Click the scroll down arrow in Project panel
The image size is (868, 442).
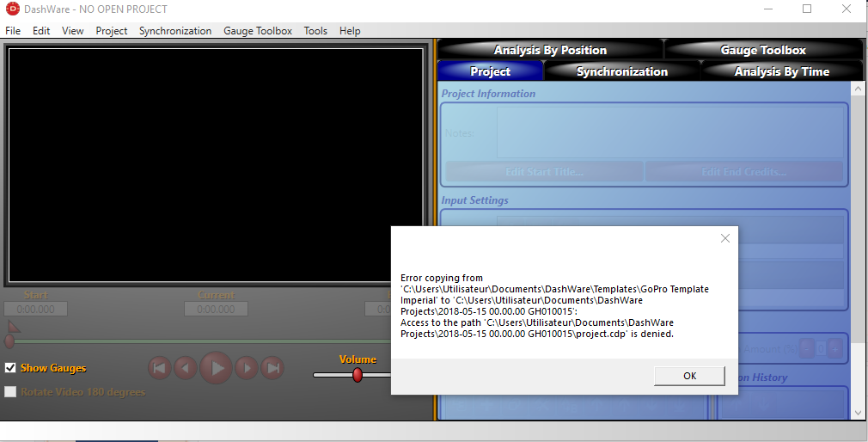pos(858,413)
